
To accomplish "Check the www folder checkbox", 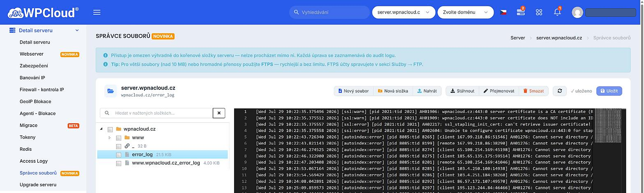I will point(119,138).
